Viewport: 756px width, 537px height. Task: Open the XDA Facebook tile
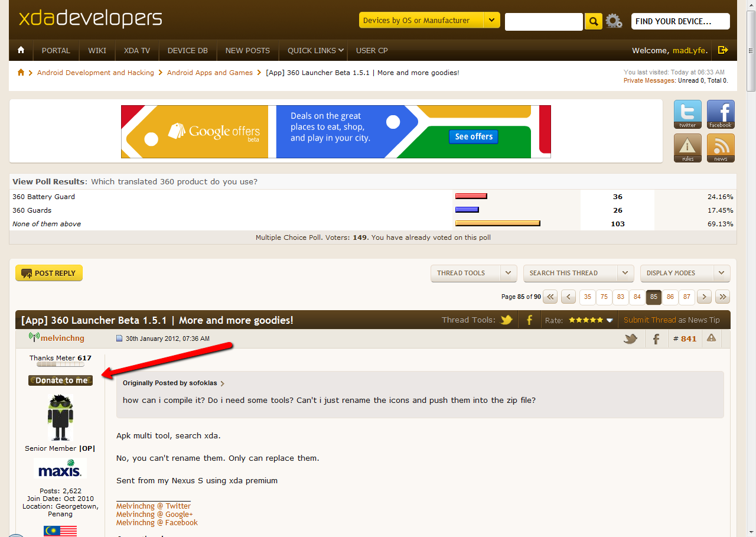point(721,114)
